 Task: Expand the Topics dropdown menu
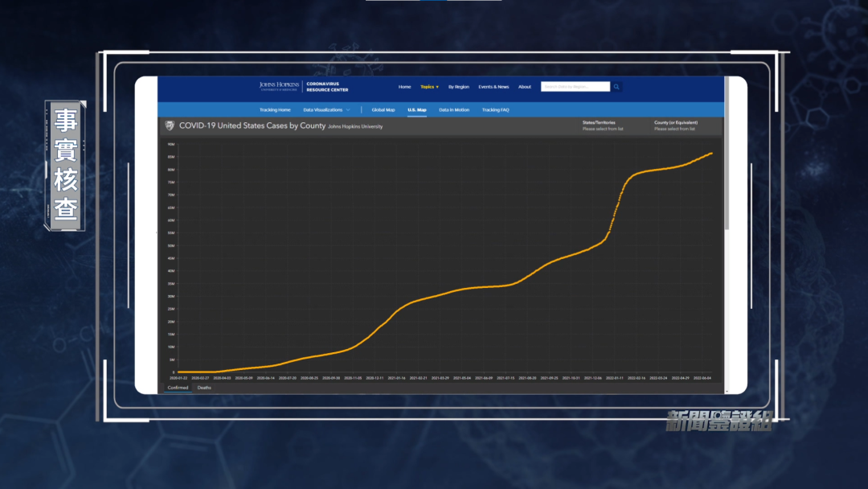pyautogui.click(x=429, y=87)
